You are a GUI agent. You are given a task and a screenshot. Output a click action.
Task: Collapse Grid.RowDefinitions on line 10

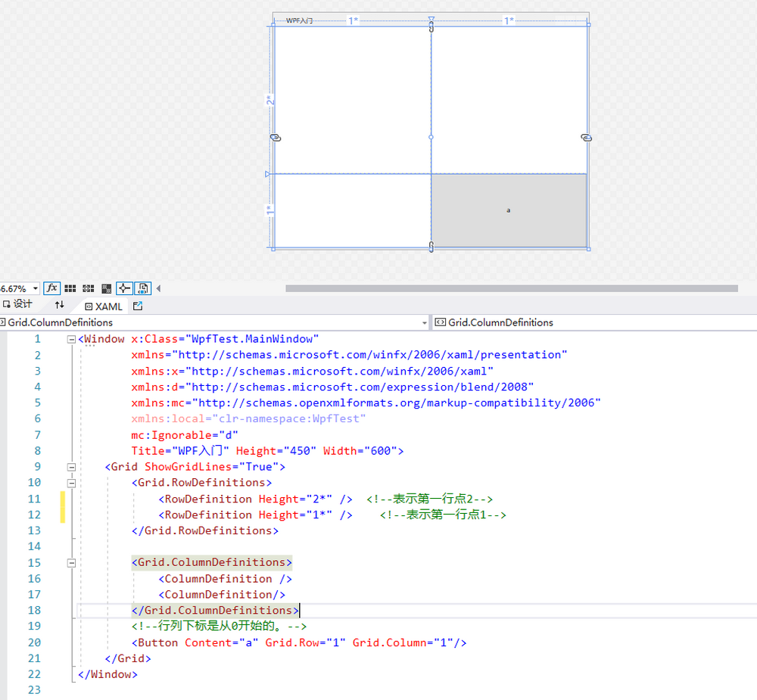[x=71, y=483]
